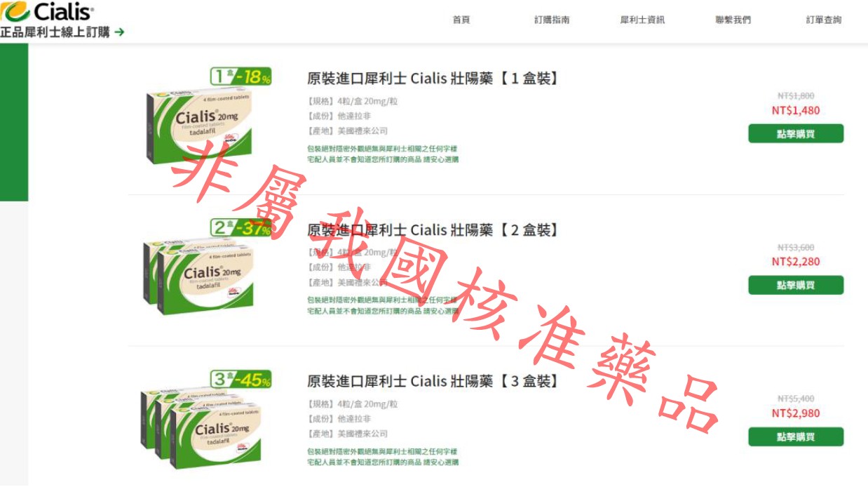Click the 2盒 -37% discount badge
Screen dimensions: 868x487
point(240,228)
